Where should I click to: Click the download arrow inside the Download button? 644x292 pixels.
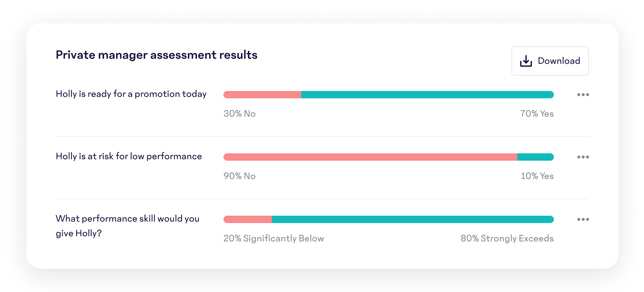(526, 61)
